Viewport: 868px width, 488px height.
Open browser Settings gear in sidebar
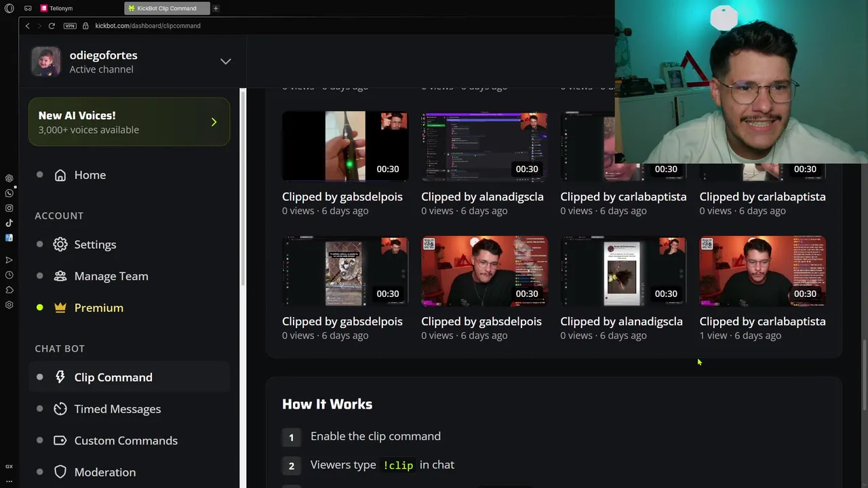(x=9, y=305)
